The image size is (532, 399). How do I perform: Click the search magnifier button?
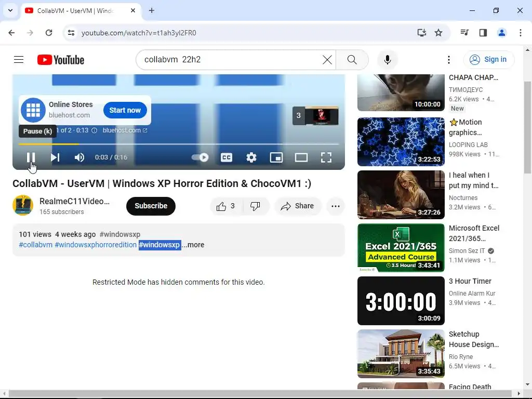click(352, 60)
